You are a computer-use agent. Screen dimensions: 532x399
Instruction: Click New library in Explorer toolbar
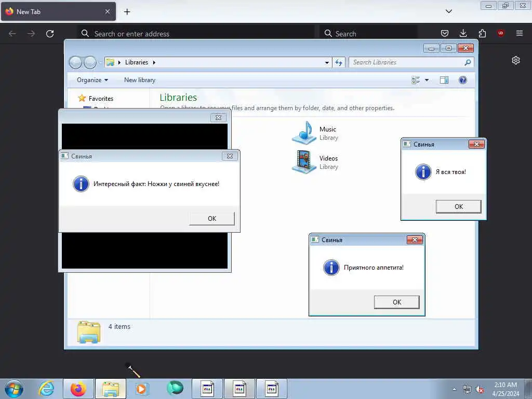coord(140,80)
